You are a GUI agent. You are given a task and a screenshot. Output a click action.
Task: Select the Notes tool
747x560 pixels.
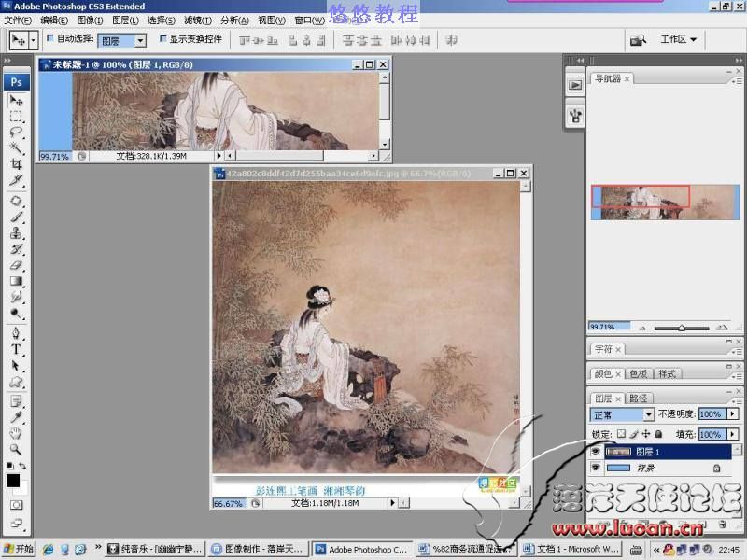tap(16, 401)
